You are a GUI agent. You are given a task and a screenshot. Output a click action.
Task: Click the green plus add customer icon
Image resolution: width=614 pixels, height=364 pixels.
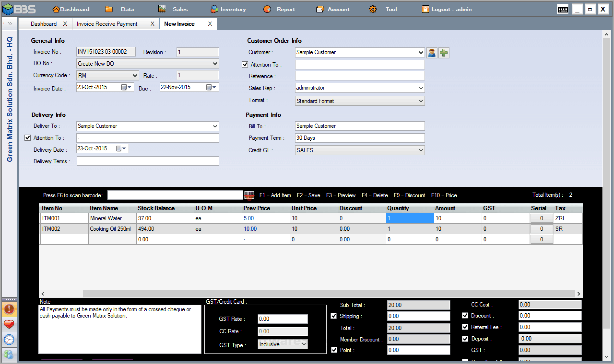(443, 53)
